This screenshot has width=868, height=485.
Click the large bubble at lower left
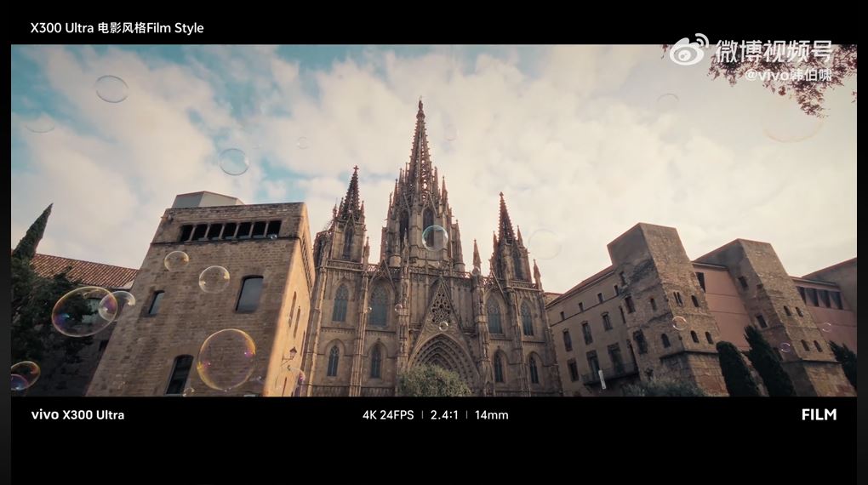[x=226, y=359]
